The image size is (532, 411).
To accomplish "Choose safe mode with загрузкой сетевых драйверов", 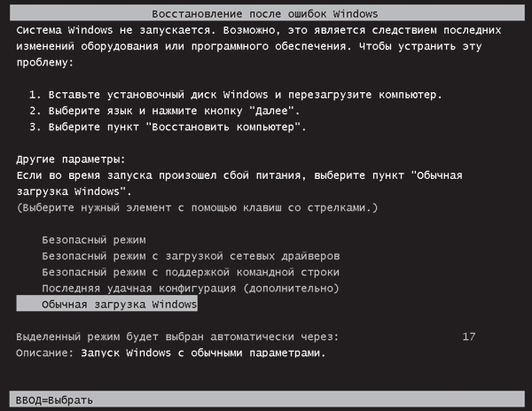I will [190, 256].
